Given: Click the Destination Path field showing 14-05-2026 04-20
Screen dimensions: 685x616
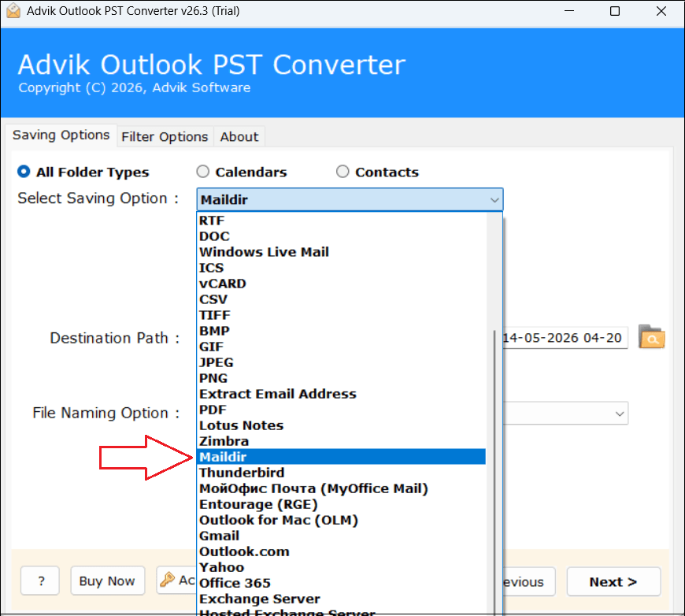Looking at the screenshot, I should click(x=565, y=337).
